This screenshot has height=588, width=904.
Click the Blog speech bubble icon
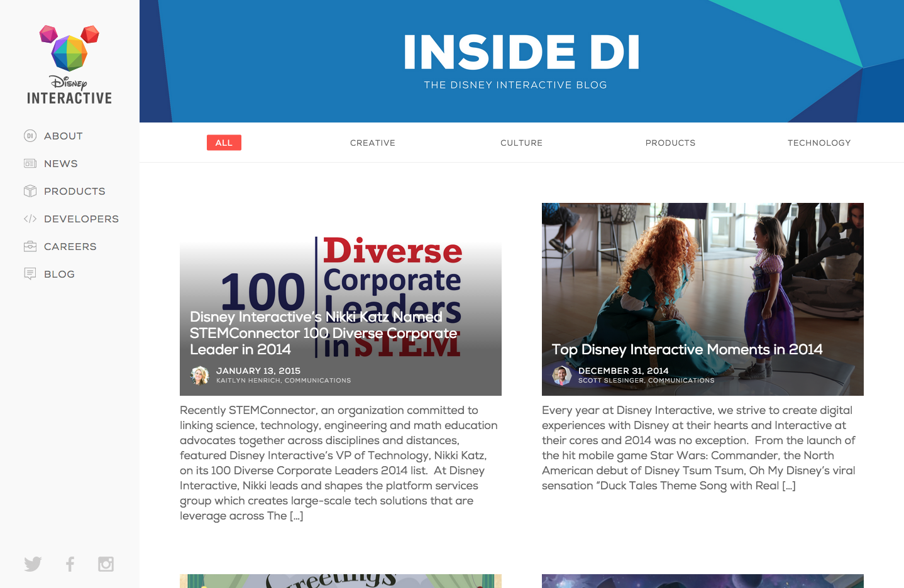pyautogui.click(x=30, y=274)
